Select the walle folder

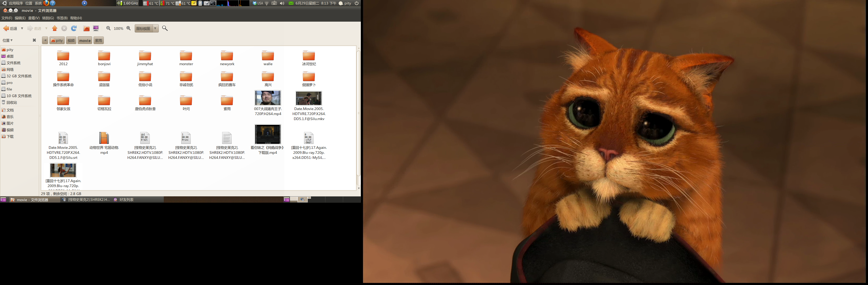tap(268, 58)
